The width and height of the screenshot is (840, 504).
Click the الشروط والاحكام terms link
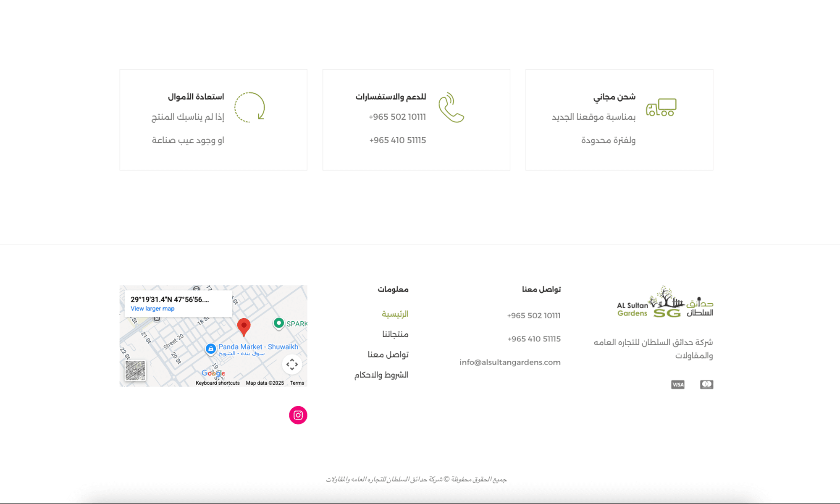[x=381, y=375]
